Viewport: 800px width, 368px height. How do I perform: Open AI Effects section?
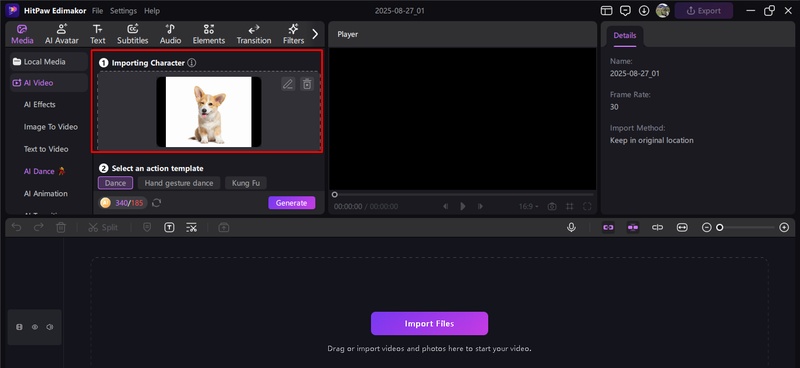(40, 104)
